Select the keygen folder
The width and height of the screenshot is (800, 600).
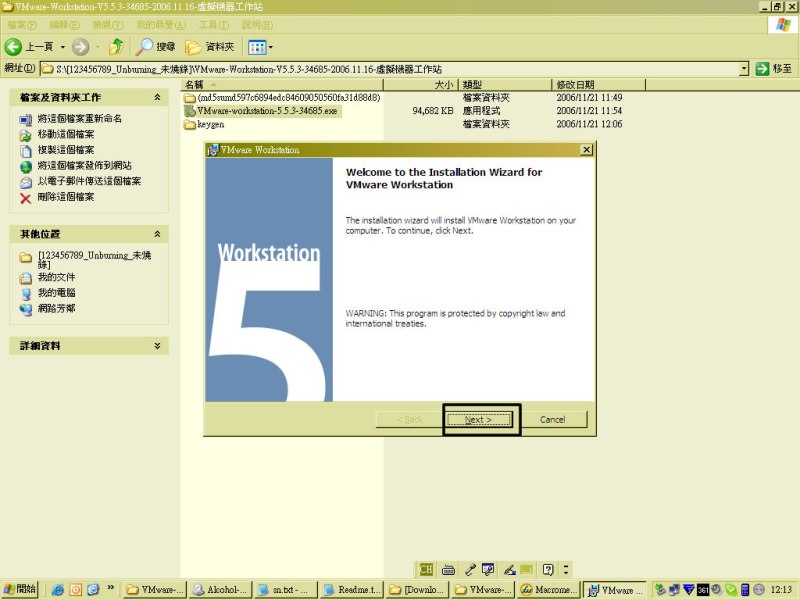point(204,124)
